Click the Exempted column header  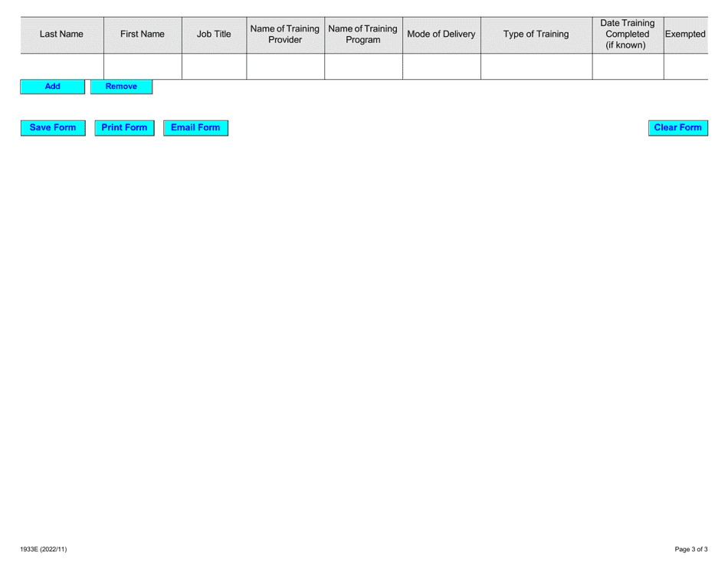point(686,34)
